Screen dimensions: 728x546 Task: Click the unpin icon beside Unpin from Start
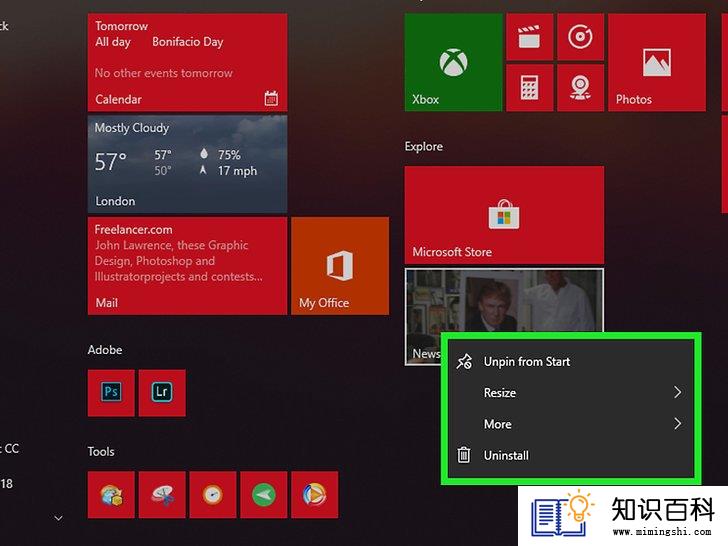(x=464, y=361)
